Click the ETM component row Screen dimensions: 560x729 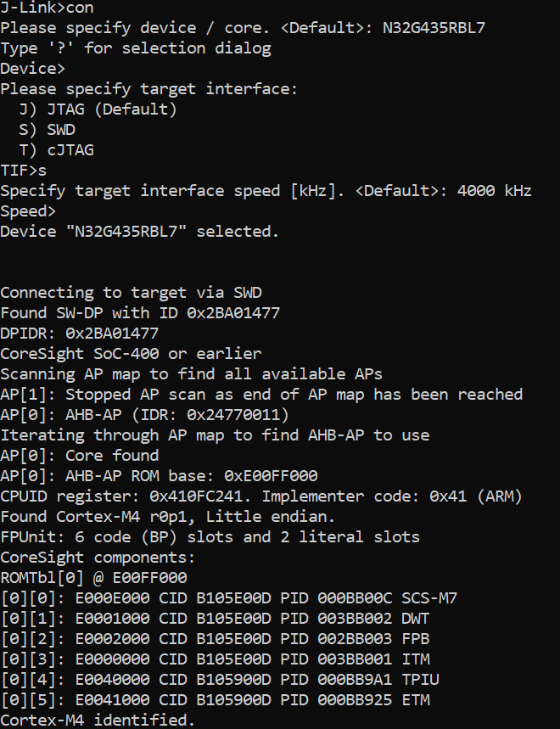coord(215,700)
